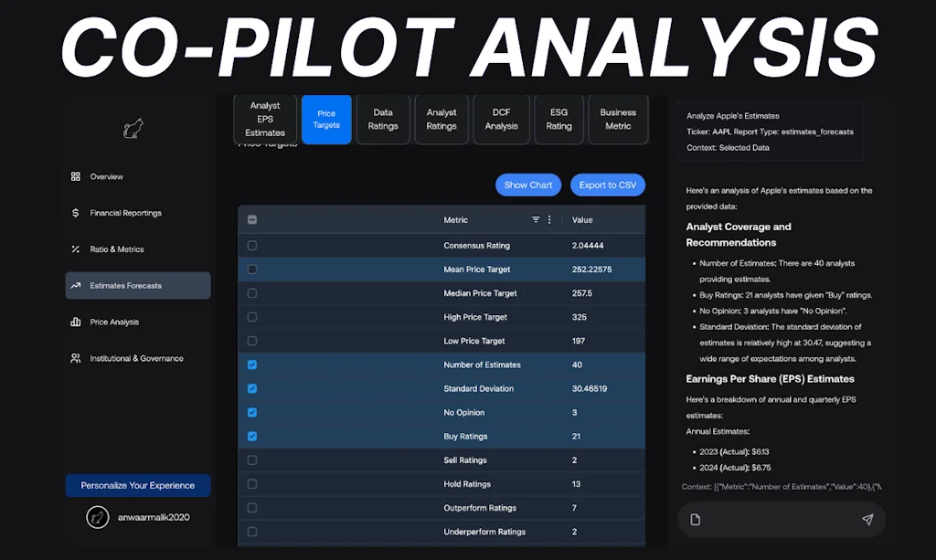Select the Financial Reportings dollar icon

[77, 212]
